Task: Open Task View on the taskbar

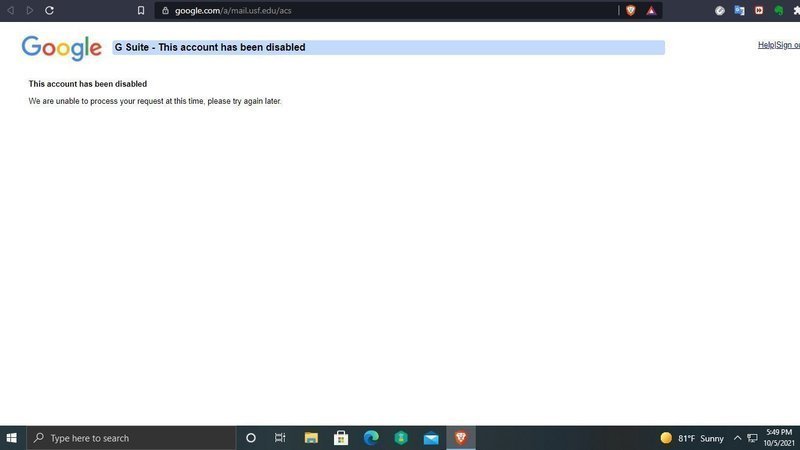Action: coord(280,438)
